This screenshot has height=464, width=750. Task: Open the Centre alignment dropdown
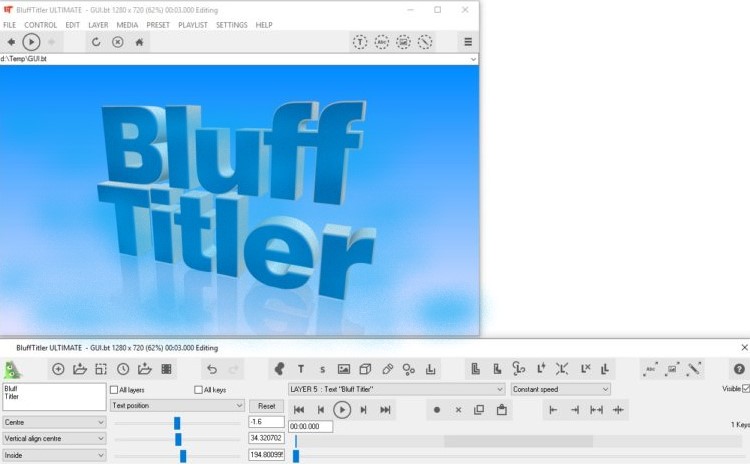coord(54,422)
